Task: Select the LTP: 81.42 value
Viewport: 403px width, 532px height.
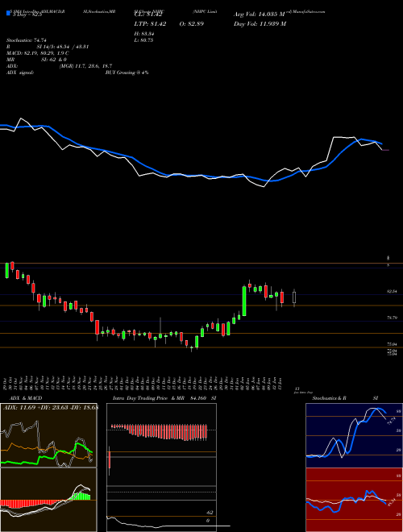Action: [x=150, y=23]
